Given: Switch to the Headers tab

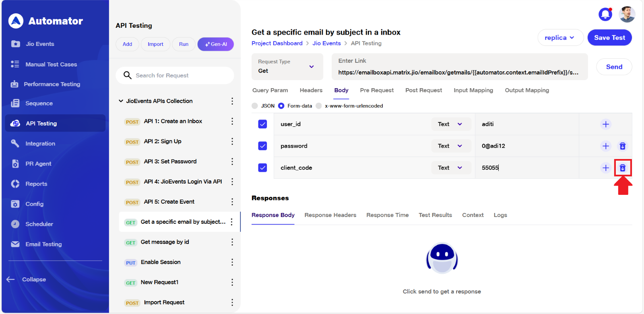Looking at the screenshot, I should point(311,91).
